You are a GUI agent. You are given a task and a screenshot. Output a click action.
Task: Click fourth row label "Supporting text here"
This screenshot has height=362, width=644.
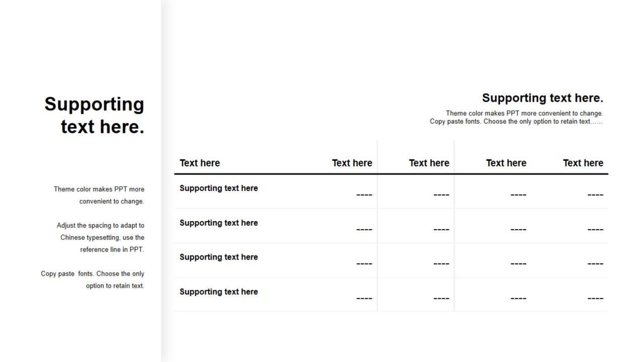(x=218, y=292)
